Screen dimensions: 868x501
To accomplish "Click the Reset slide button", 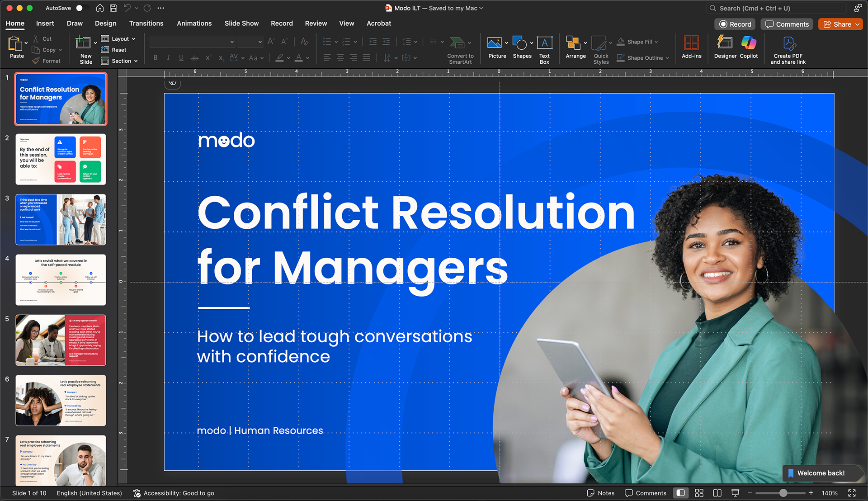I will pos(114,50).
